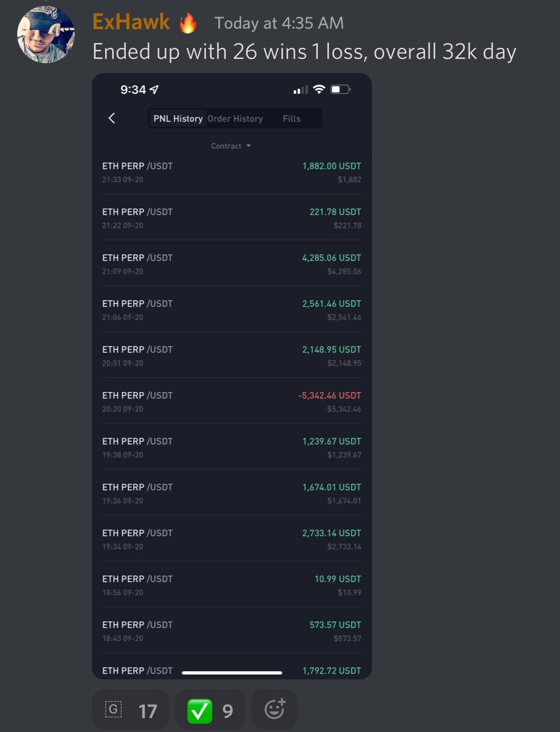The width and height of the screenshot is (560, 732).
Task: Open the 1,882.00 USDT trade entry
Action: tap(232, 172)
